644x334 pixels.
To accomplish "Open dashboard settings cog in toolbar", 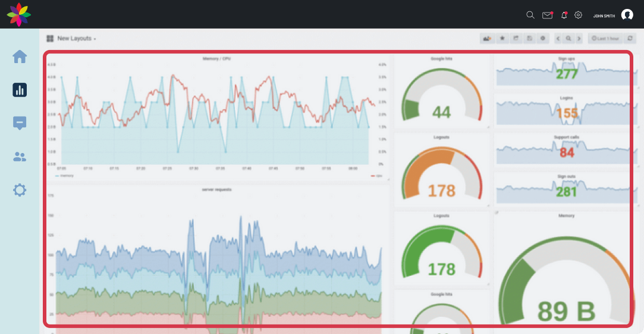I will tap(543, 38).
